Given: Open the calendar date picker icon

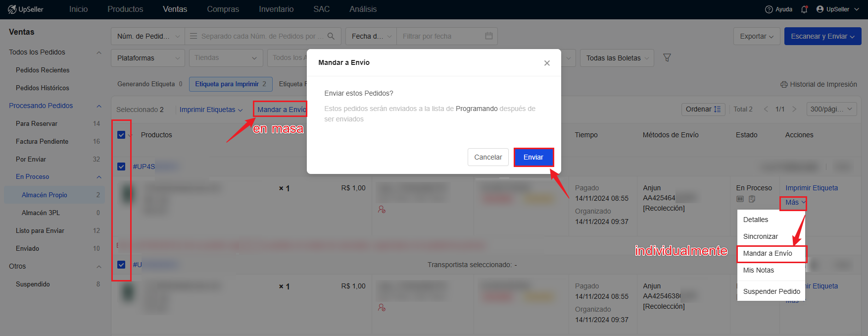Looking at the screenshot, I should click(489, 36).
